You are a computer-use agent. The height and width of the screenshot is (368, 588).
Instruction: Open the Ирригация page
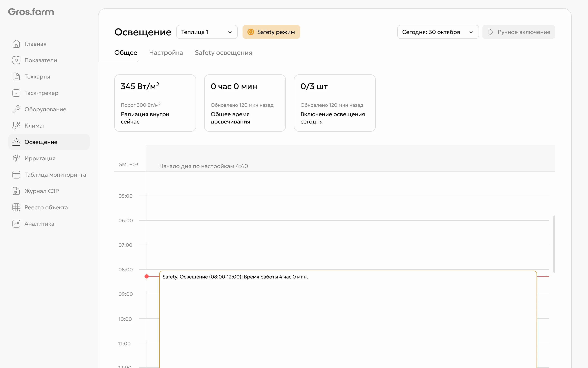[x=49, y=158]
